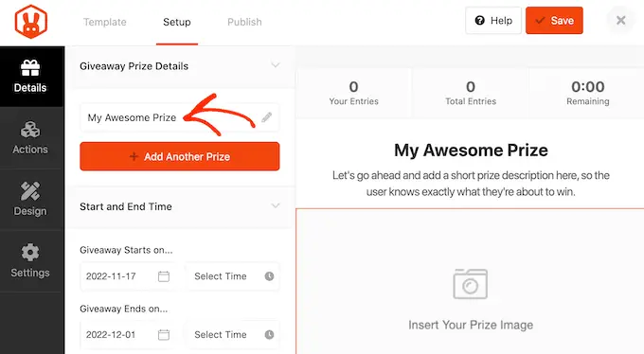644x354 pixels.
Task: Switch to the Template tab
Action: point(105,22)
